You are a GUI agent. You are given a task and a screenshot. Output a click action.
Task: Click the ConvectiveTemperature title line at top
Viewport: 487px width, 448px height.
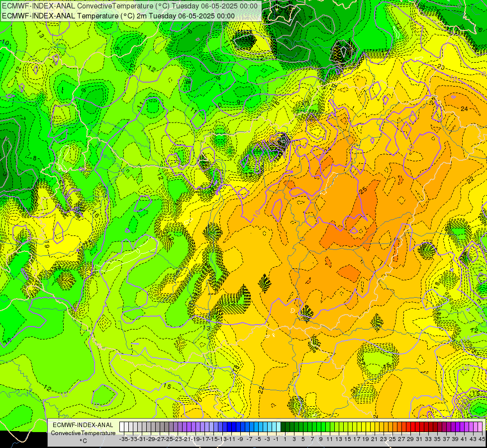(x=130, y=6)
